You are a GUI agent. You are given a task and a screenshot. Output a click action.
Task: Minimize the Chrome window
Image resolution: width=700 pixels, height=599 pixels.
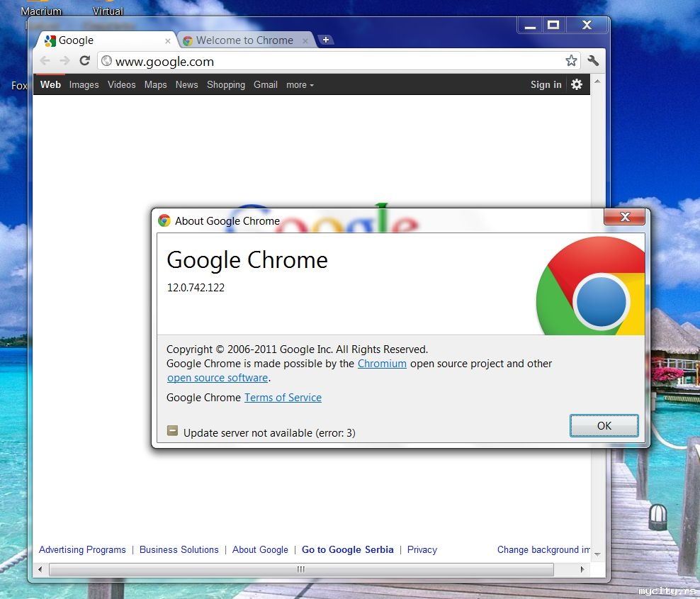pyautogui.click(x=530, y=26)
